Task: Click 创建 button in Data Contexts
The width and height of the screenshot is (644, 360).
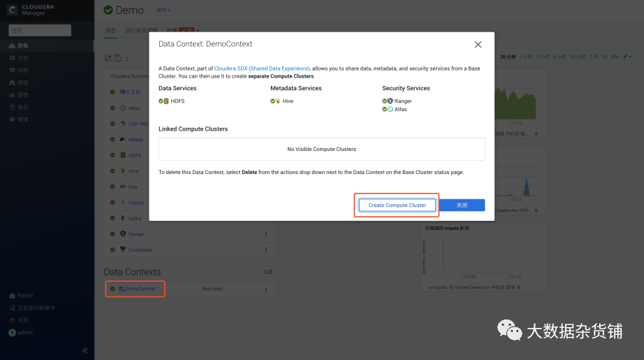Action: click(268, 272)
